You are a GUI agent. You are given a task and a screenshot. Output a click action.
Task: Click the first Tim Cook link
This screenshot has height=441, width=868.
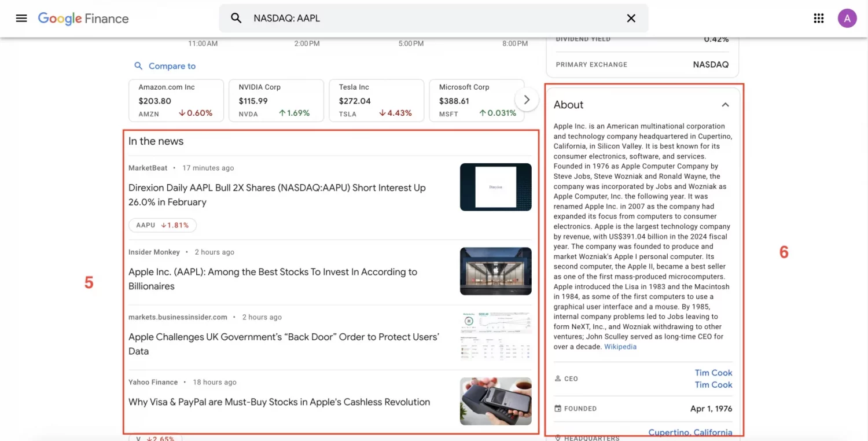713,373
